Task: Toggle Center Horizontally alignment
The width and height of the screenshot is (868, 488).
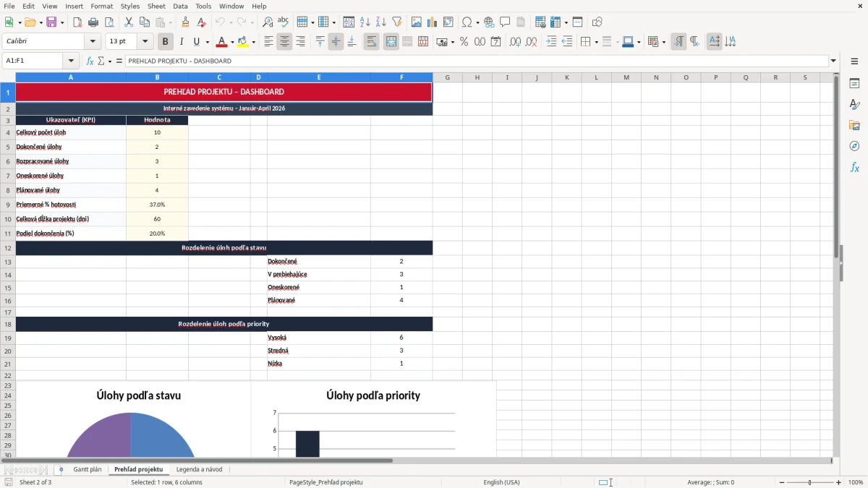Action: 284,42
